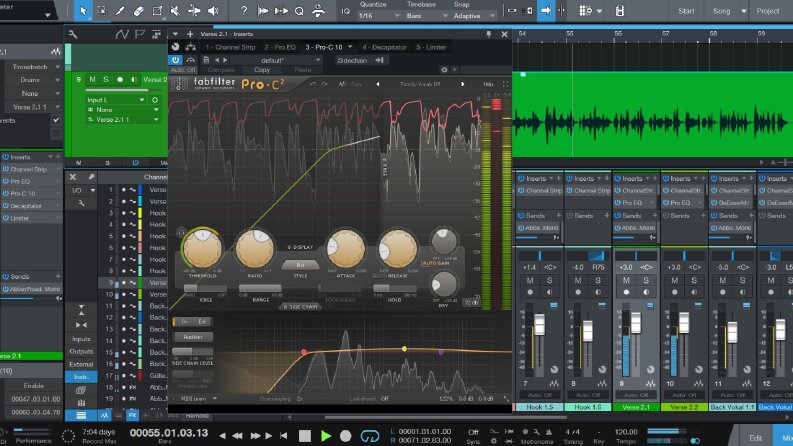Expand the Song page dropdown arrow
Viewport: 793px width, 446px height.
click(x=744, y=11)
